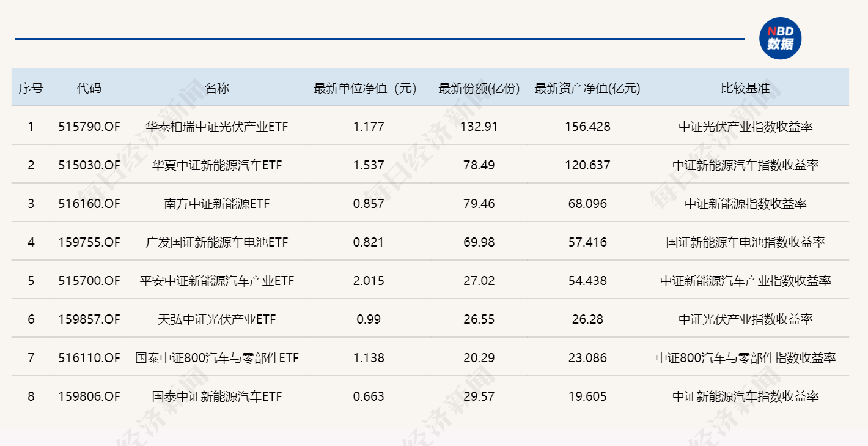868x446 pixels.
Task: Click benchmark 中证新能源汽车产业指数收益率
Action: click(745, 281)
